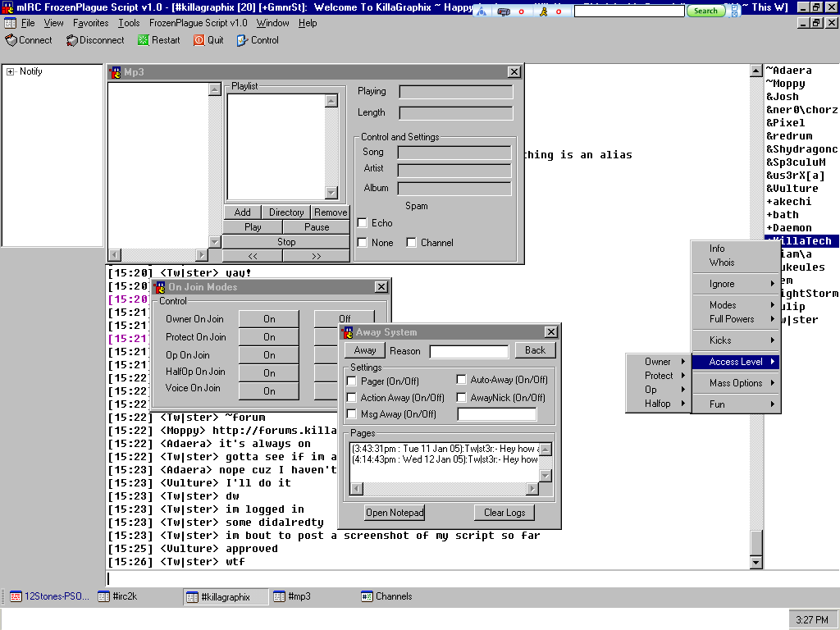The height and width of the screenshot is (630, 840).
Task: Expand the Fun submenu
Action: [x=736, y=404]
